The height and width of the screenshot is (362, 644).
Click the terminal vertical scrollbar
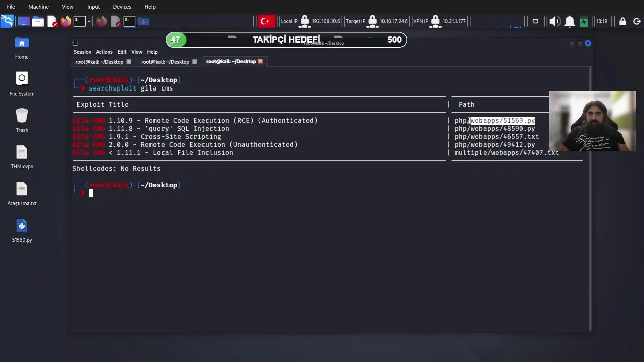(590, 199)
